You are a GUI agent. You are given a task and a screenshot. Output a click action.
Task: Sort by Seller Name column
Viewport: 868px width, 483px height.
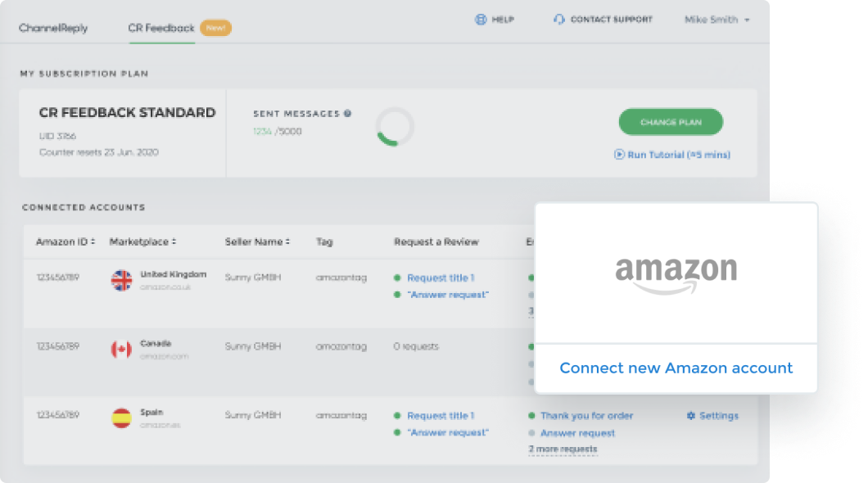pos(257,241)
